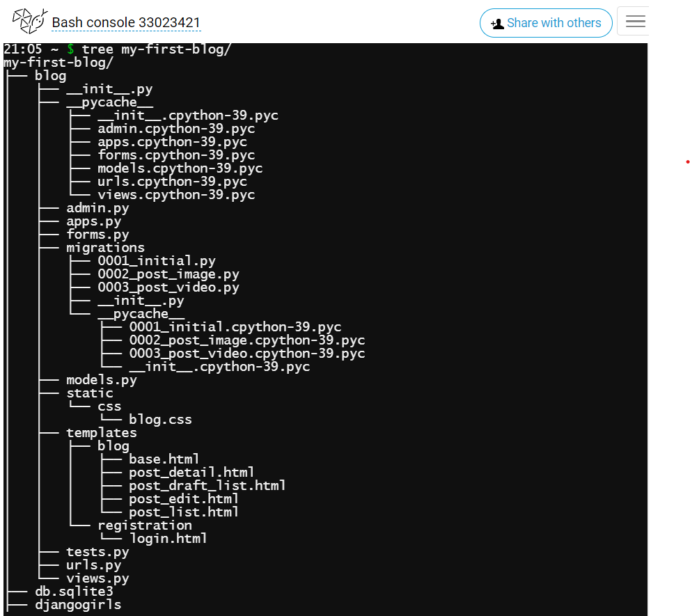Click the blog.css file line
Screen dimensions: 690x616
tap(160, 420)
